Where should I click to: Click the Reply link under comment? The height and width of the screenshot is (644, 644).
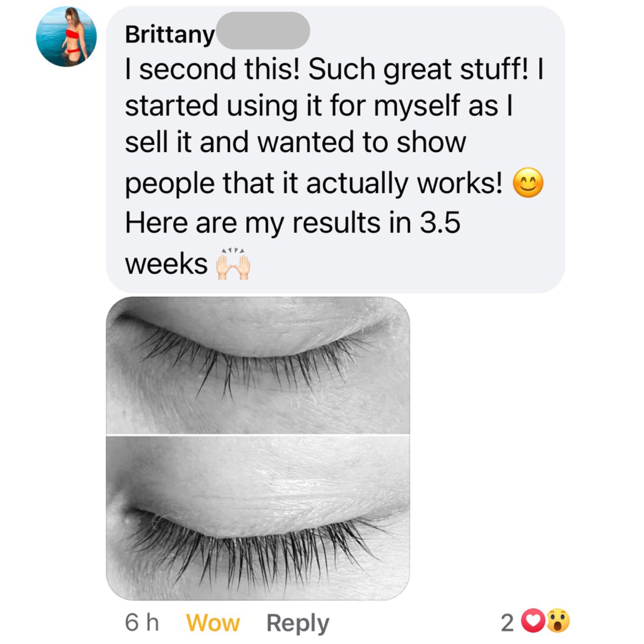pyautogui.click(x=298, y=623)
